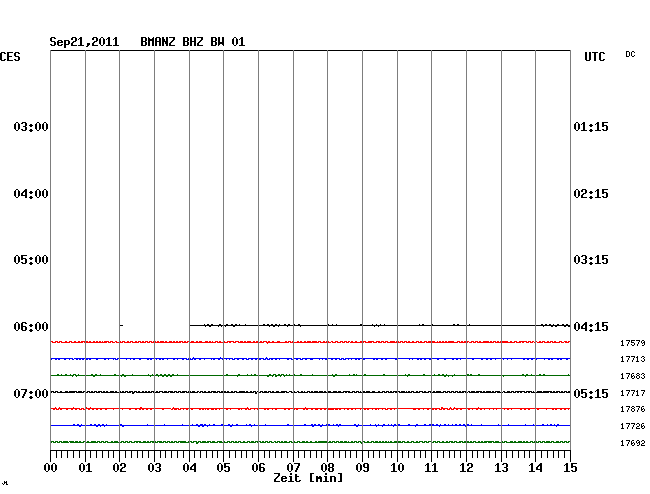
Task: Click the DC value 17692
Action: (633, 443)
